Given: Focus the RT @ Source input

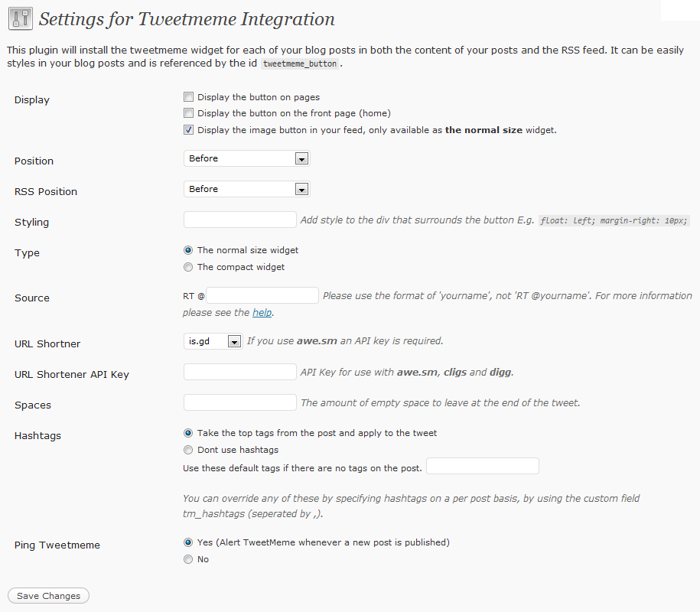Looking at the screenshot, I should (262, 295).
